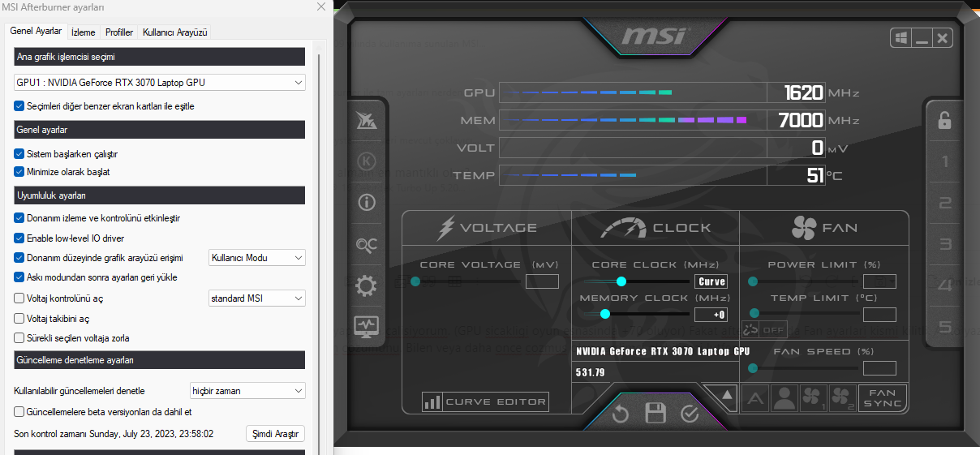Switch to the 'İzleme' tab

pos(84,32)
